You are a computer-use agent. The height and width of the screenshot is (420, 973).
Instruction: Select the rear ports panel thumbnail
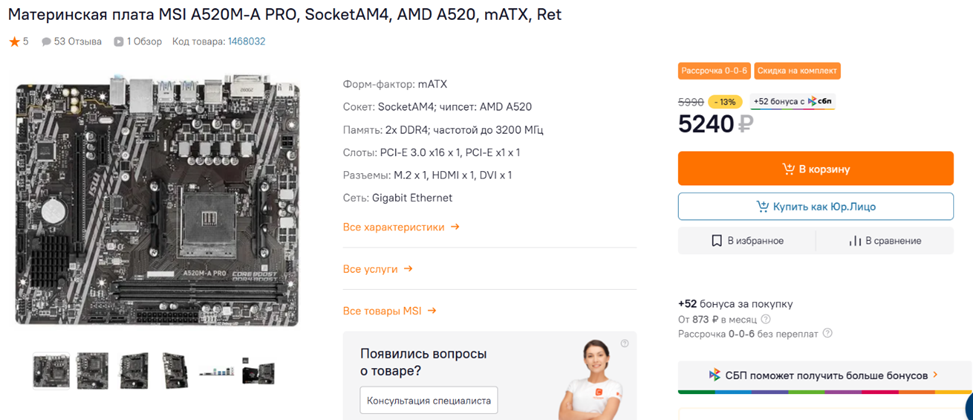tap(217, 371)
